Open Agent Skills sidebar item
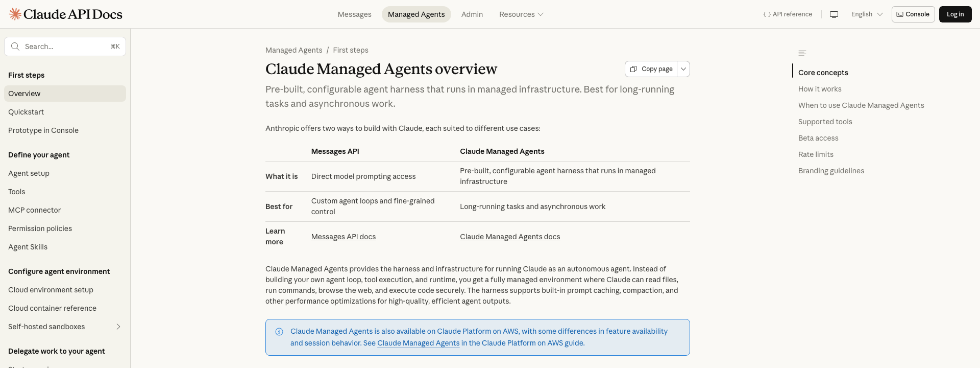 65,247
